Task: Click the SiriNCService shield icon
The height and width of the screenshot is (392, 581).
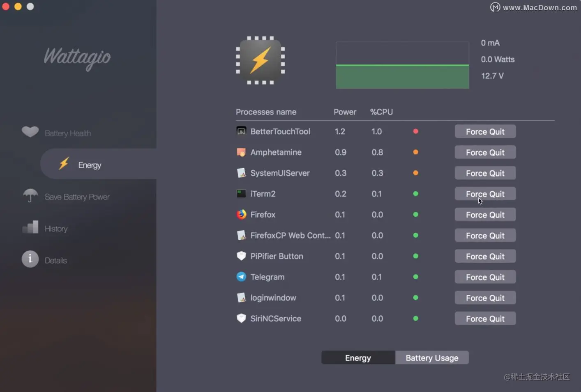Action: (241, 318)
